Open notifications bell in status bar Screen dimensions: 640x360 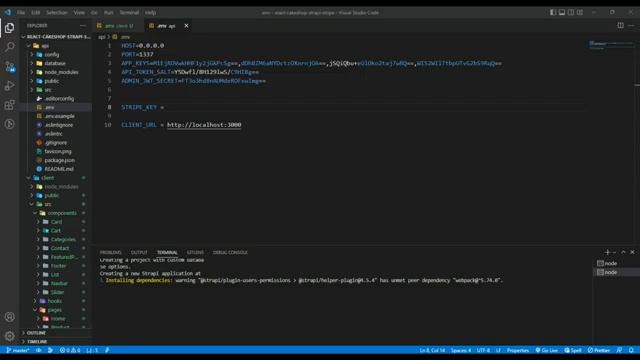coord(631,350)
